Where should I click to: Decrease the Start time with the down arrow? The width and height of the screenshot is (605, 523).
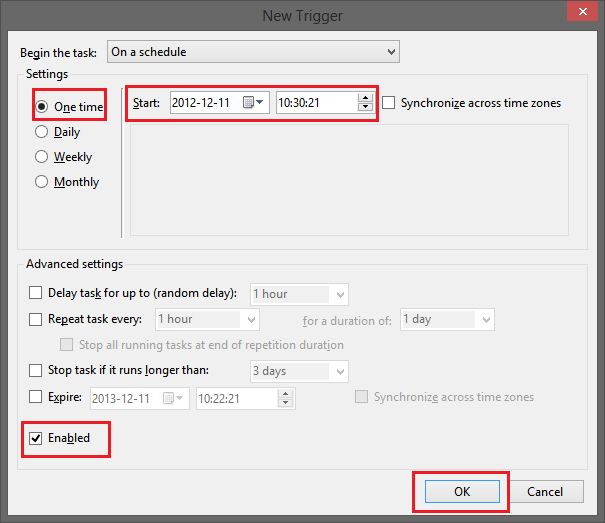(365, 107)
